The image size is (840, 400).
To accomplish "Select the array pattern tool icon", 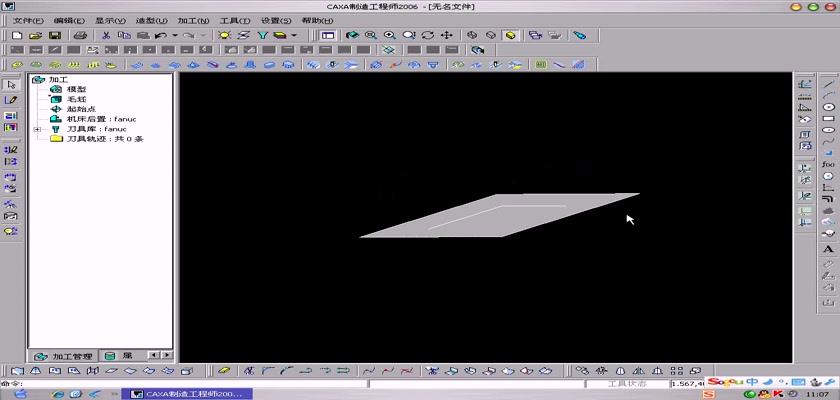I will click(676, 371).
